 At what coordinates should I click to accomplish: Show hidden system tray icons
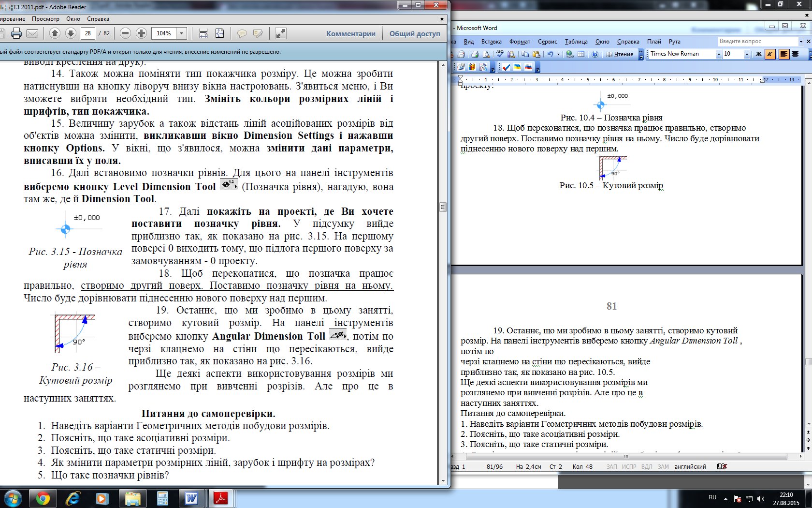725,498
